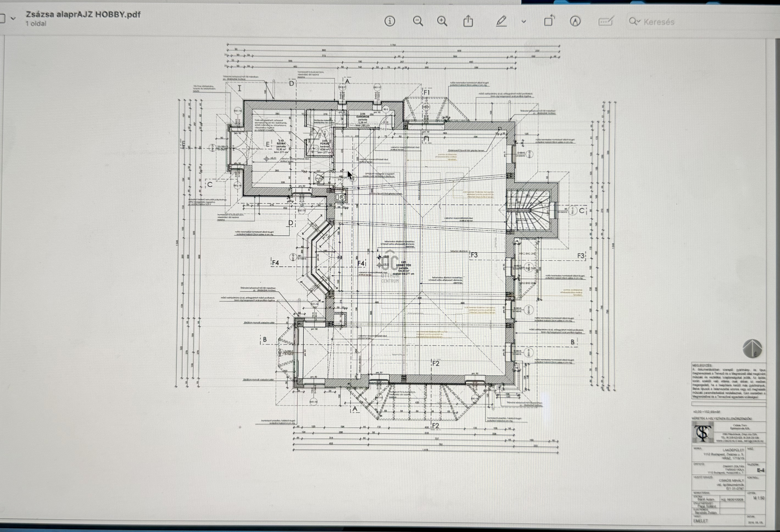
Task: Click the EMELET label in the title block
Action: click(x=700, y=521)
